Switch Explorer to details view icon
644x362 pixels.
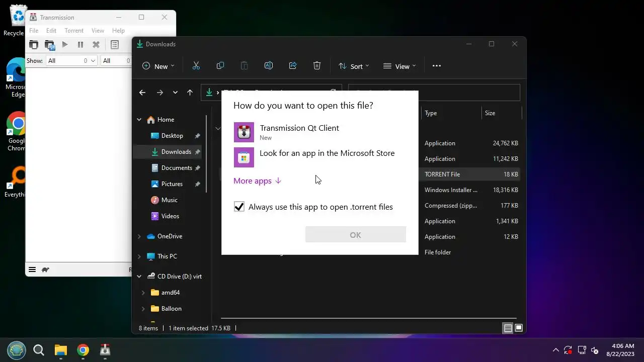(x=508, y=328)
